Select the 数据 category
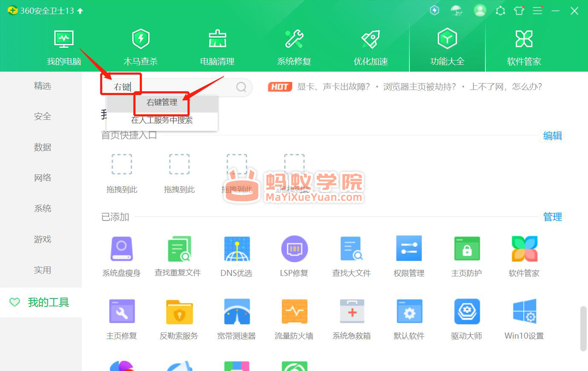The width and height of the screenshot is (588, 371). [x=43, y=147]
